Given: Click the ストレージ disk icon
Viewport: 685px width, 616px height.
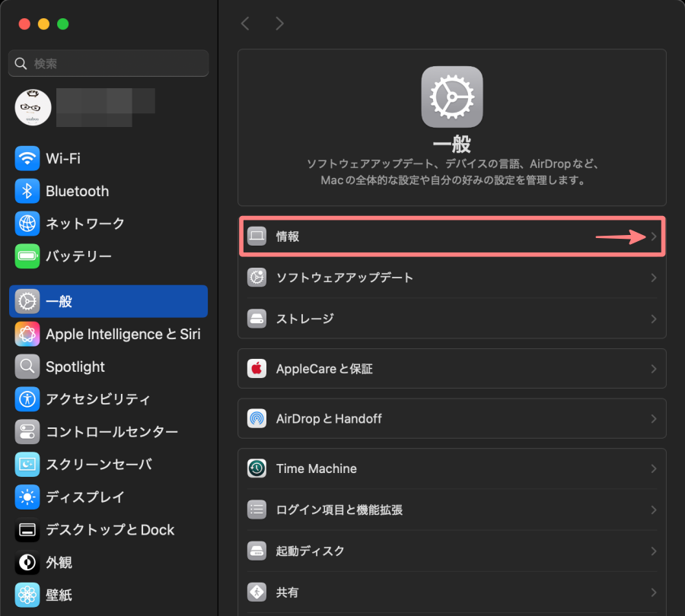Looking at the screenshot, I should click(x=257, y=319).
